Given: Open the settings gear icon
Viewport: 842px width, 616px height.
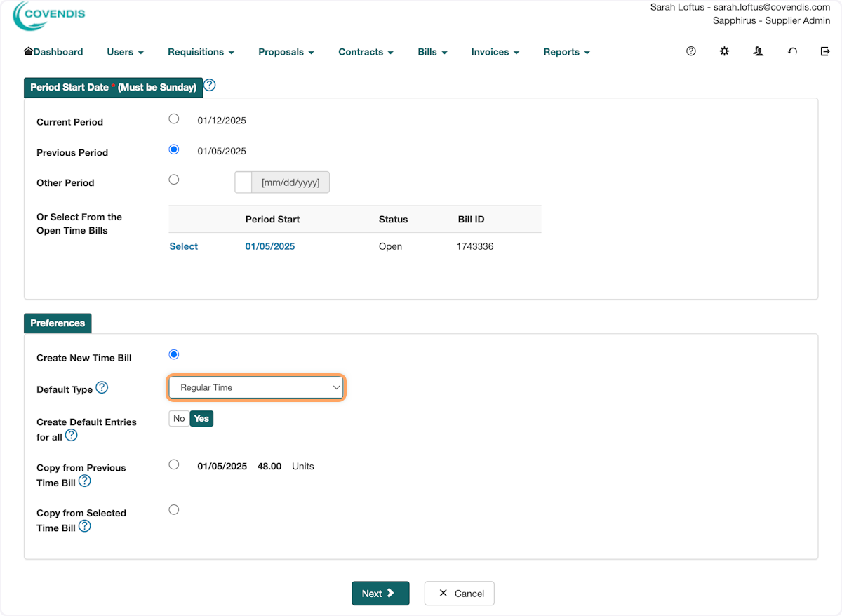Looking at the screenshot, I should (x=724, y=51).
